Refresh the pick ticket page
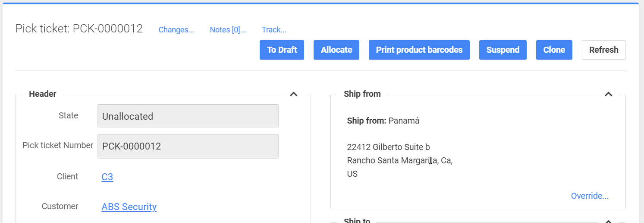644x223 pixels. coord(603,50)
